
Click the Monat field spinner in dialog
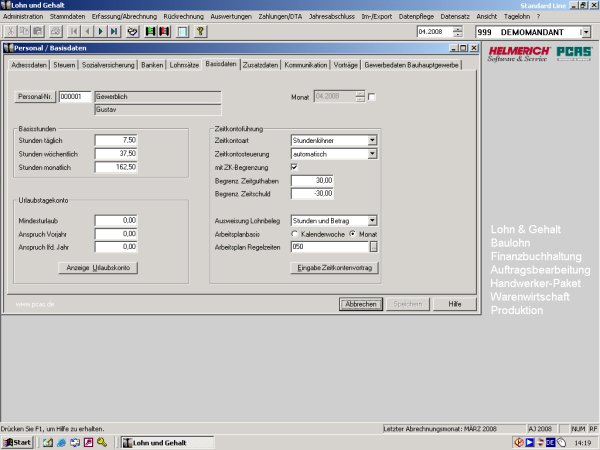pyautogui.click(x=360, y=96)
